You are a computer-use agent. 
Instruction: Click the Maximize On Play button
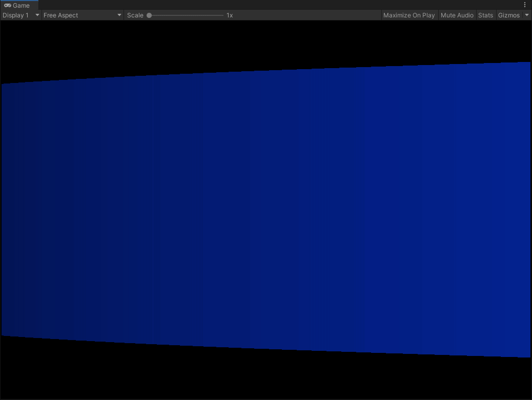pyautogui.click(x=409, y=15)
